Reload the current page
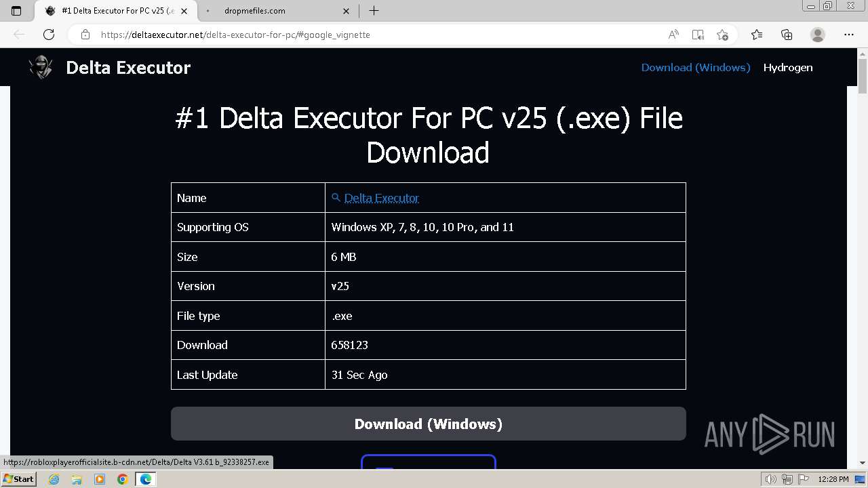The height and width of the screenshot is (488, 868). [x=49, y=35]
